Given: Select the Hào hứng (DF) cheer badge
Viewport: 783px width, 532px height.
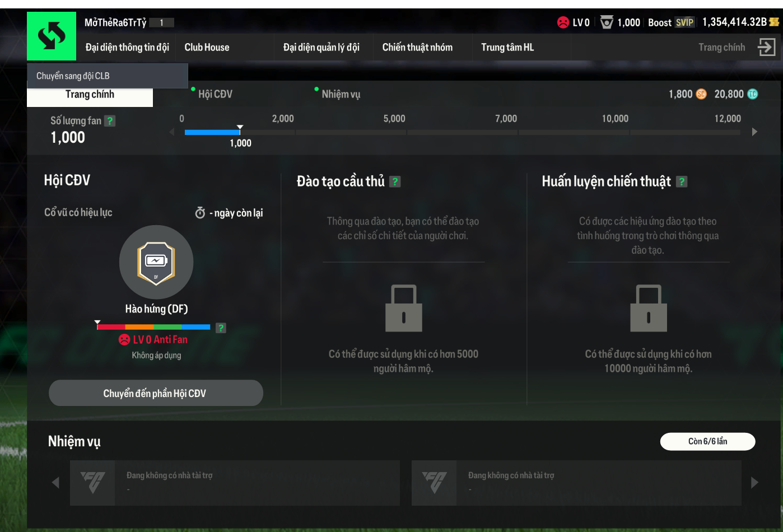Looking at the screenshot, I should tap(156, 262).
